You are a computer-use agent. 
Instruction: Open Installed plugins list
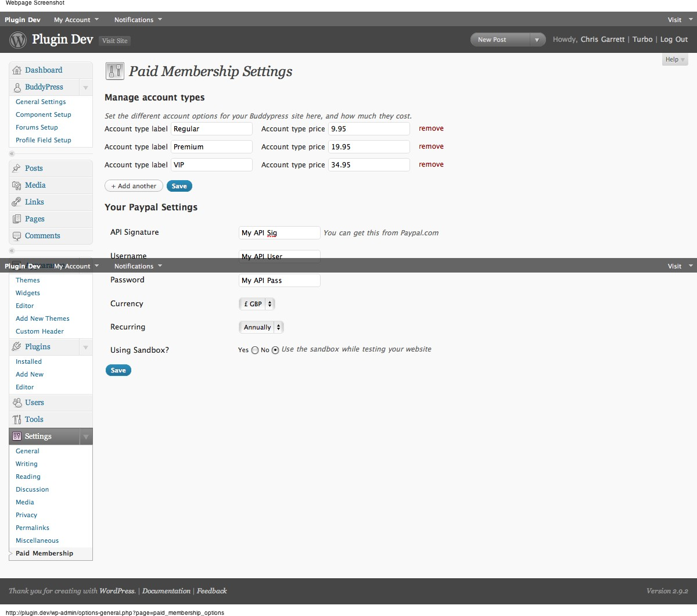[x=28, y=361]
